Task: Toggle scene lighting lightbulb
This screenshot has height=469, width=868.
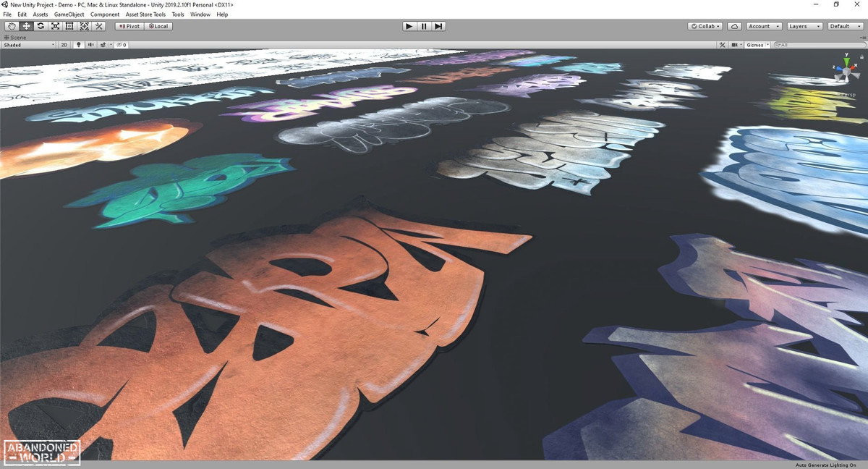Action: coord(79,45)
